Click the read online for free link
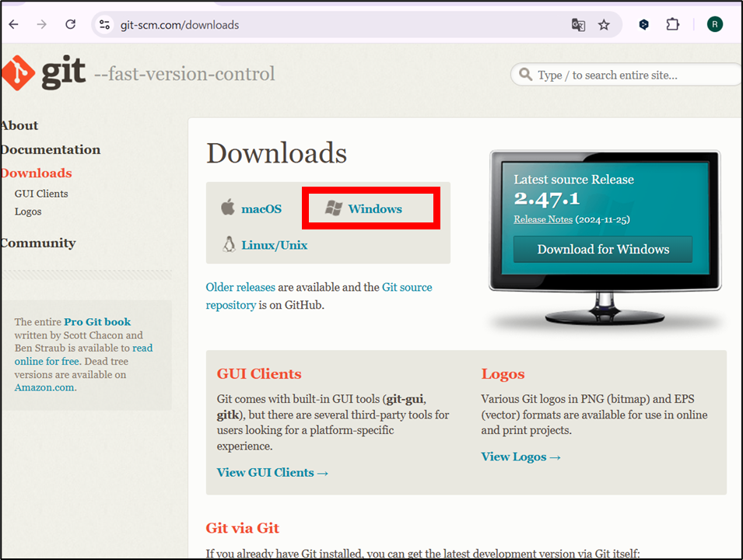Screen dimensions: 743x560 click(142, 348)
